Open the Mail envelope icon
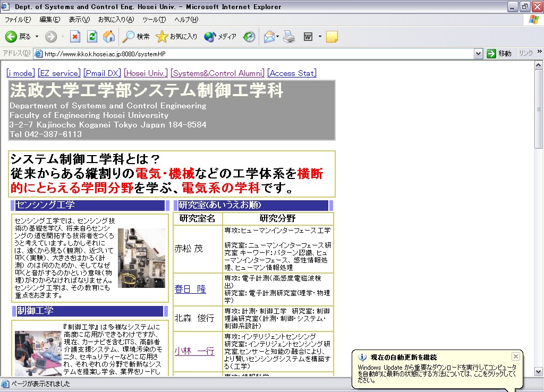Screen dimensions: 544x392 tap(269, 37)
